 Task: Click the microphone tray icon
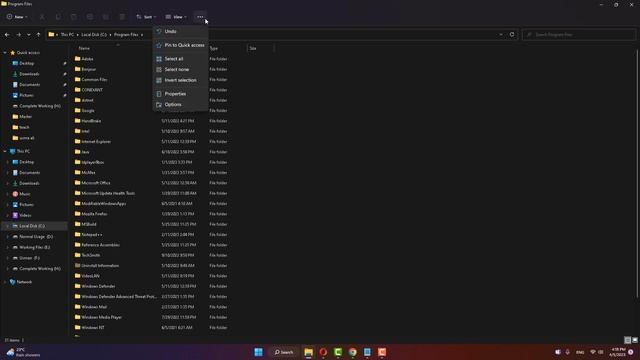pyautogui.click(x=567, y=352)
